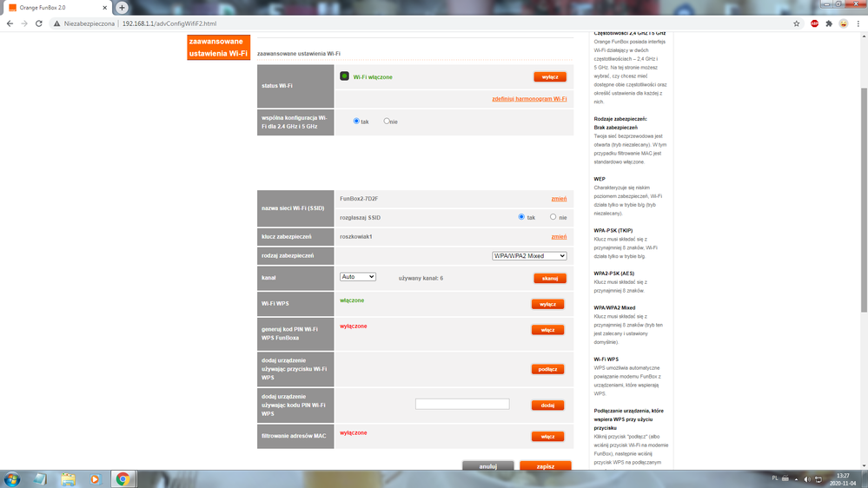Click the dodaj PIN device button
This screenshot has height=488, width=868.
pyautogui.click(x=547, y=406)
